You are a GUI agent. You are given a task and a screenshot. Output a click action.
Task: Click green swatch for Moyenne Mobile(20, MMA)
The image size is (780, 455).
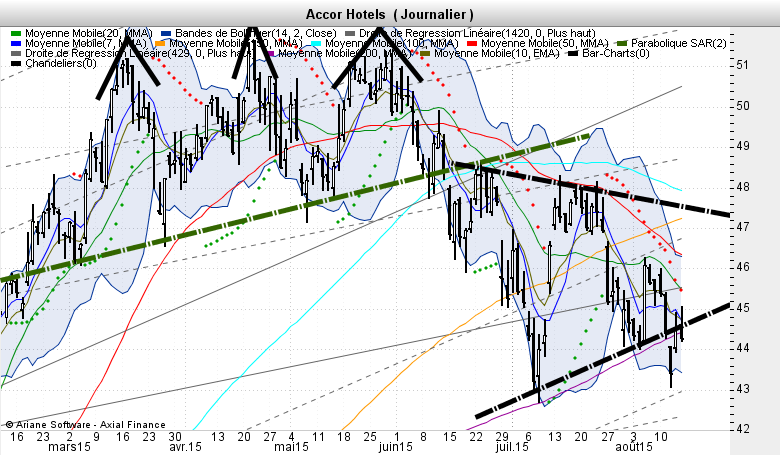pos(16,33)
